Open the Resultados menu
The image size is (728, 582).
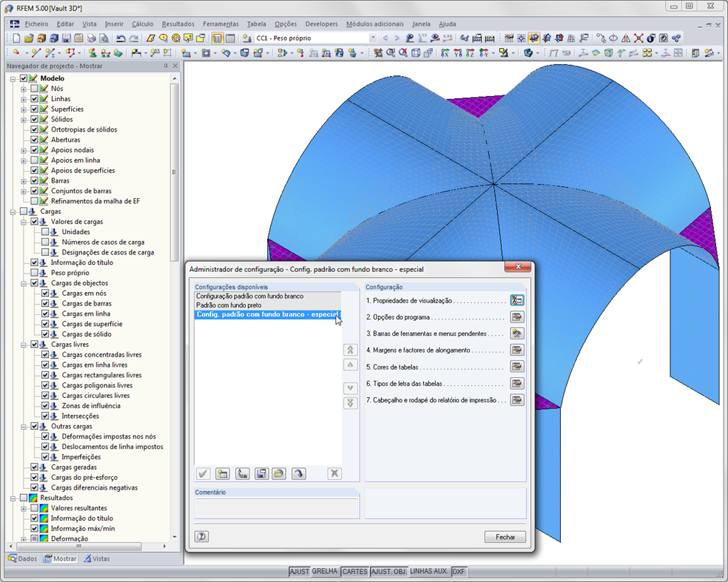tap(178, 24)
